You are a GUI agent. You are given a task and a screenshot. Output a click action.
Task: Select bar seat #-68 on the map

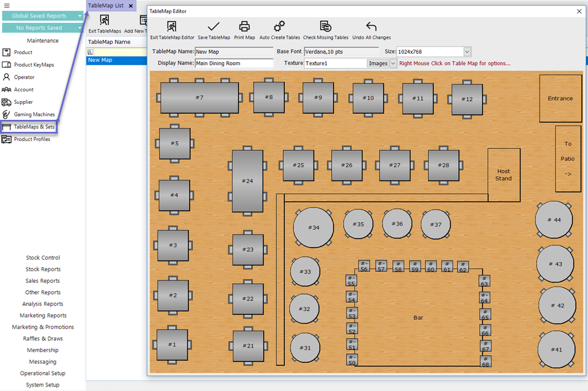point(485,361)
